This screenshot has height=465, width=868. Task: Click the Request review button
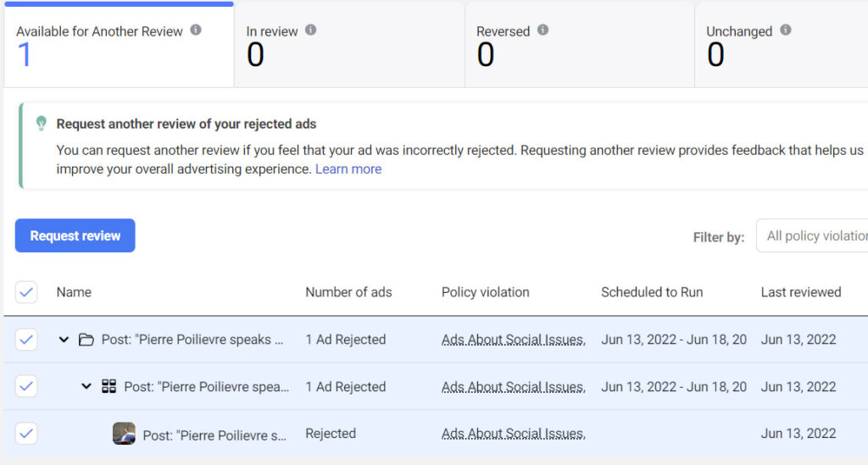click(x=75, y=235)
